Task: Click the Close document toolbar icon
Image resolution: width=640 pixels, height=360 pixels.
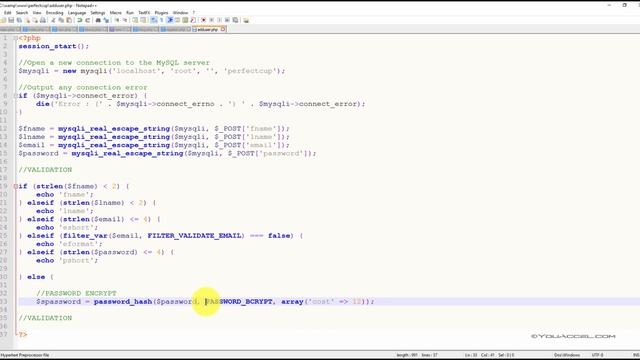Action: (28, 20)
